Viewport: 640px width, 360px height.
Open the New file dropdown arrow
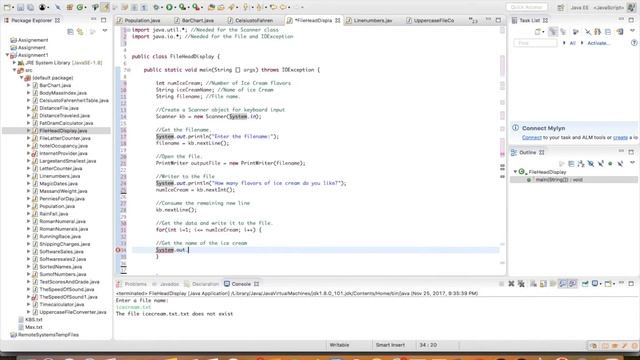pos(13,8)
